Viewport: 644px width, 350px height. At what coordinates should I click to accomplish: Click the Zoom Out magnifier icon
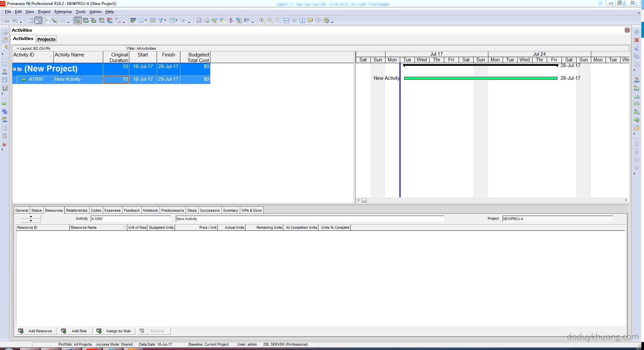[x=270, y=21]
